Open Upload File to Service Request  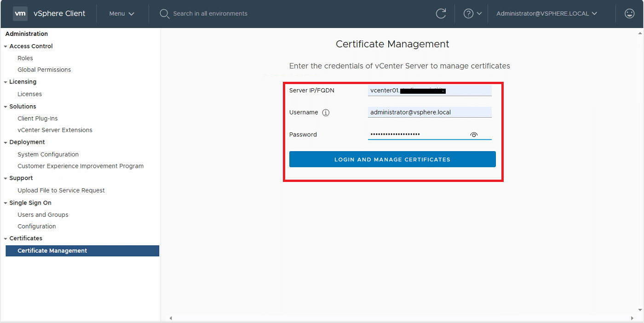click(x=61, y=190)
